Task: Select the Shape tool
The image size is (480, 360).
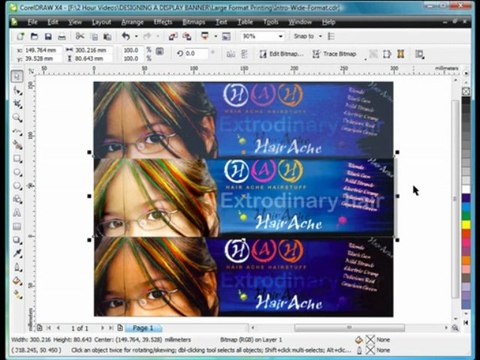Action: [17, 91]
